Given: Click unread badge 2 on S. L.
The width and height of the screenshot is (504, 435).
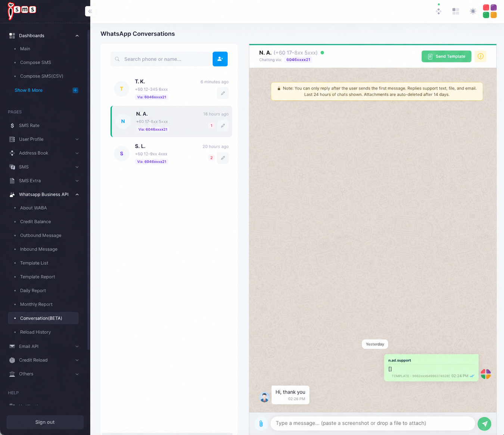Looking at the screenshot, I should [x=211, y=158].
